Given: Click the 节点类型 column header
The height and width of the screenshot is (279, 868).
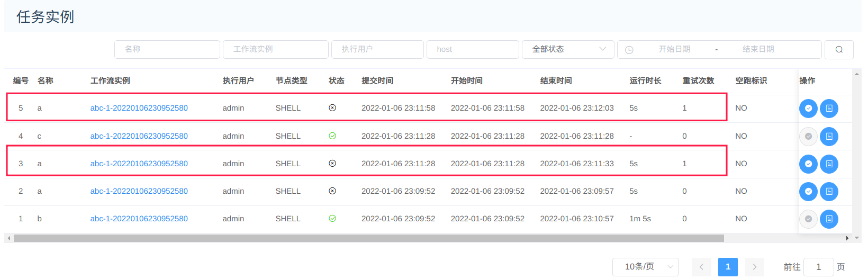Looking at the screenshot, I should [291, 80].
